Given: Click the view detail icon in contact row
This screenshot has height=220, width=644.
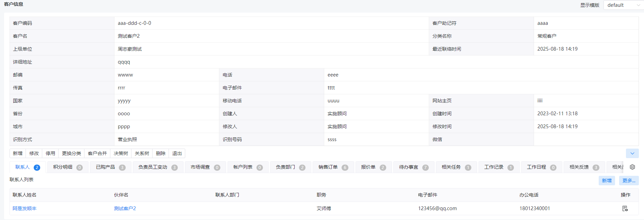Looking at the screenshot, I should tap(625, 208).
